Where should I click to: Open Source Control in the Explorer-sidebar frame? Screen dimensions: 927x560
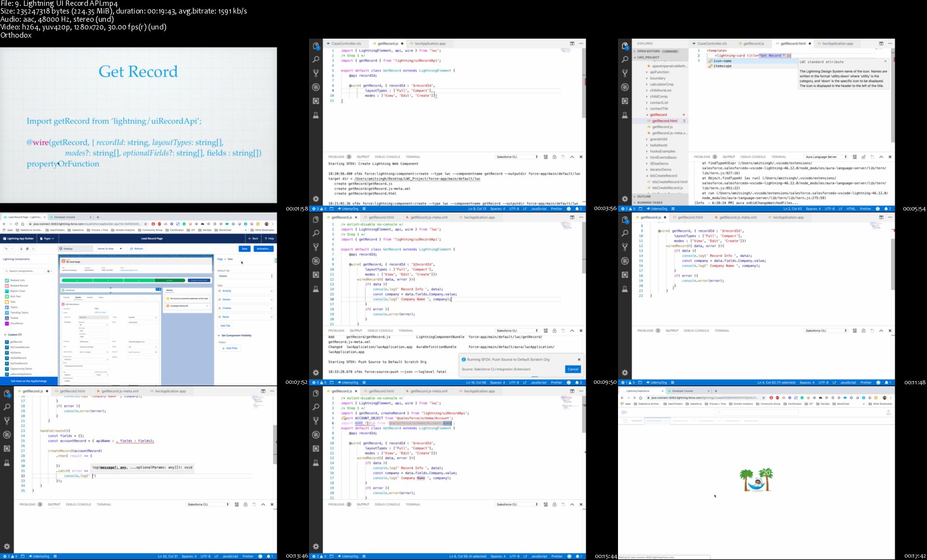coord(625,73)
